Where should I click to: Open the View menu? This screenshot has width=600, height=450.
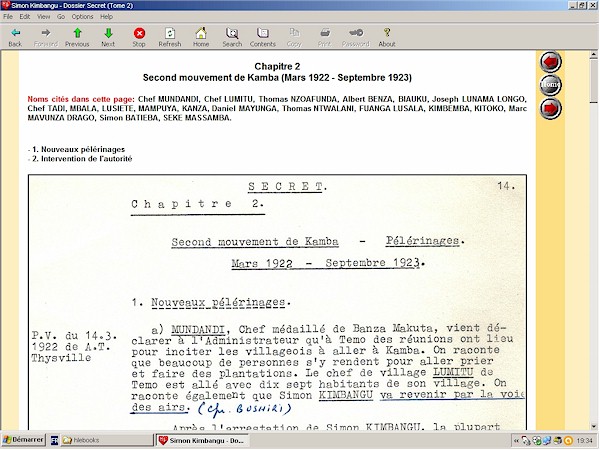coord(43,17)
